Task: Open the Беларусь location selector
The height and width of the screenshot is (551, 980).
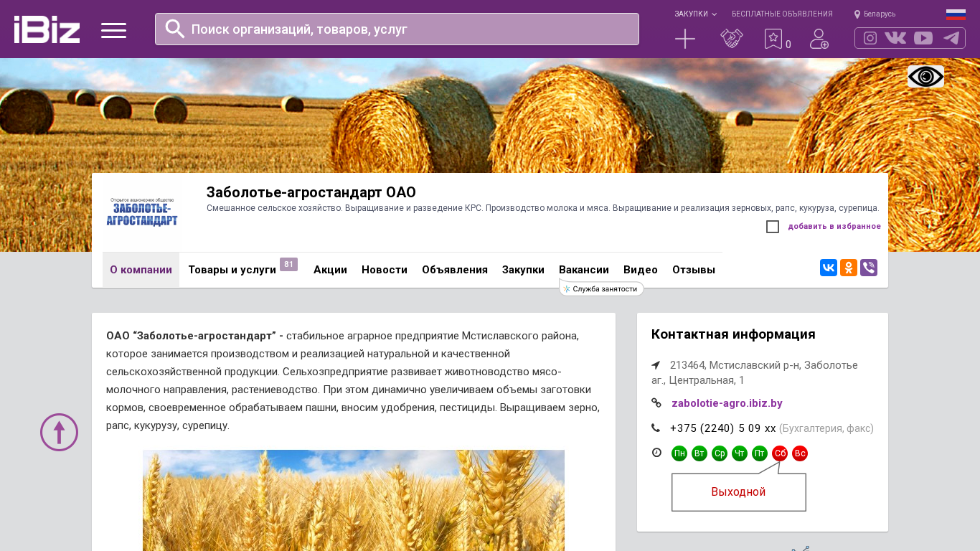Action: click(x=875, y=14)
